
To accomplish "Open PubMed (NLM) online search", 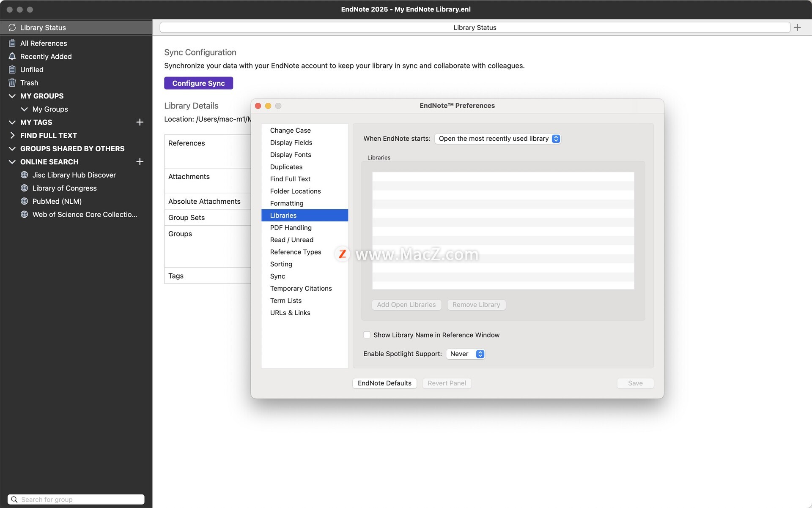I will tap(76, 201).
